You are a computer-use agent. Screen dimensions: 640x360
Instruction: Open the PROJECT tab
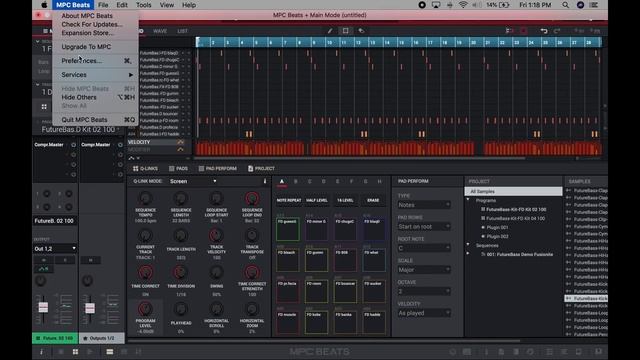[261, 169]
